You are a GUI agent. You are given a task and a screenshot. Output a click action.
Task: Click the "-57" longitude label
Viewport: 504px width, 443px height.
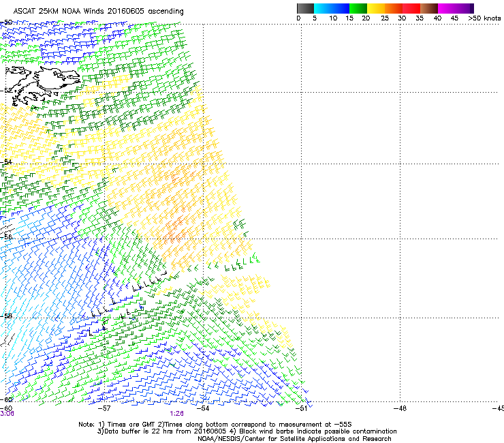[x=104, y=408]
